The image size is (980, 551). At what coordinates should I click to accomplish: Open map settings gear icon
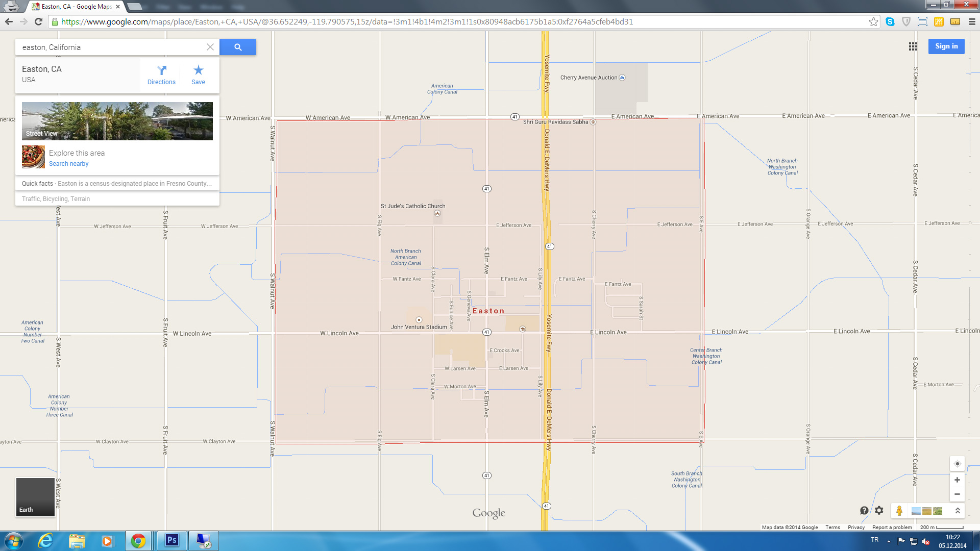(879, 510)
